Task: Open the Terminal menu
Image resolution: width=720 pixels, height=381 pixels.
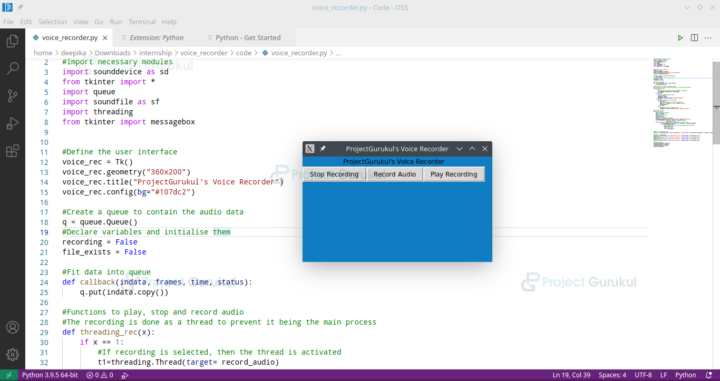Action: [142, 22]
